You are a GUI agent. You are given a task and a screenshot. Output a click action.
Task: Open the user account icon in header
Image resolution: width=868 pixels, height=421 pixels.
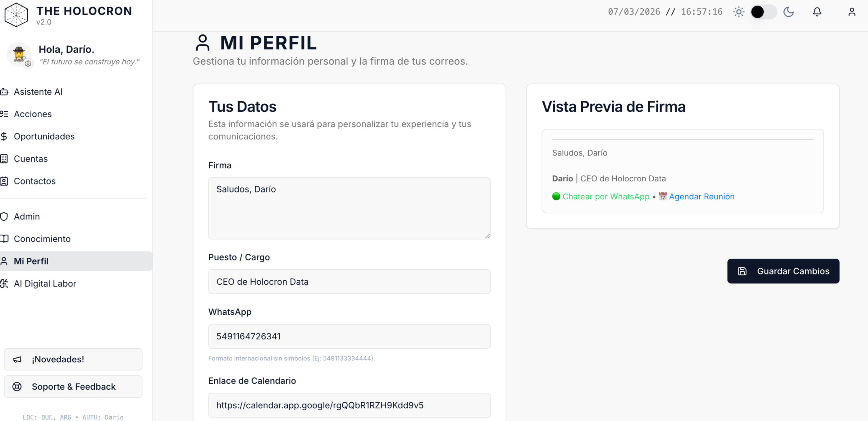(x=852, y=12)
